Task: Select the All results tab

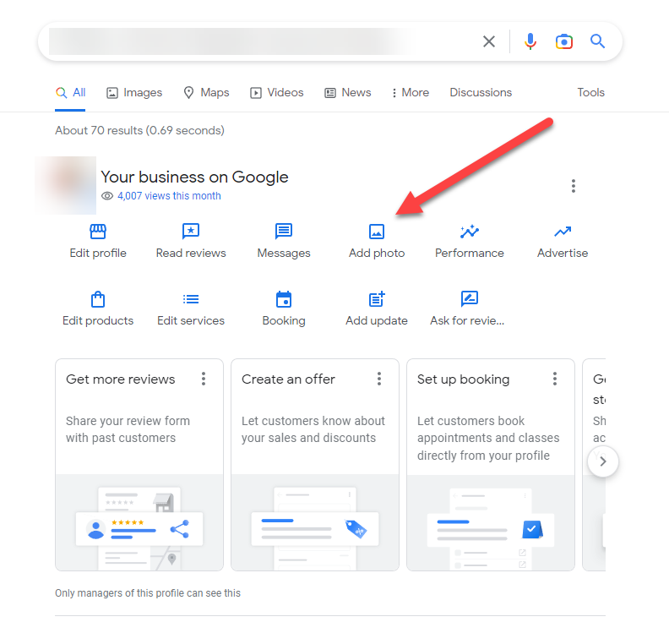Action: [x=70, y=93]
